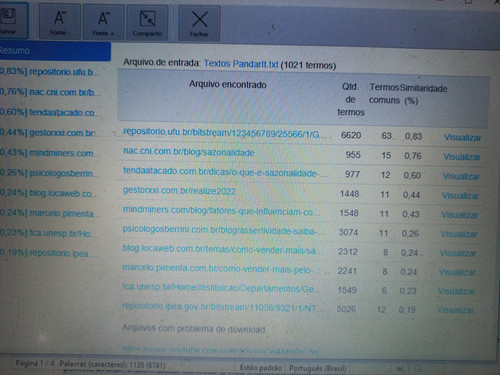Screen dimensions: 500x375
Task: Open mindminers.com/blog/fatores link
Action: pos(221,211)
